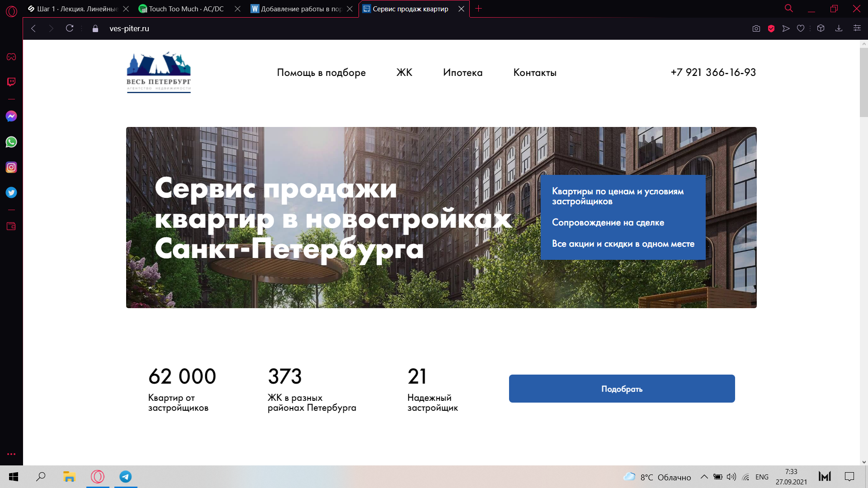Close the Шаг 1 Лекция tab

126,9
